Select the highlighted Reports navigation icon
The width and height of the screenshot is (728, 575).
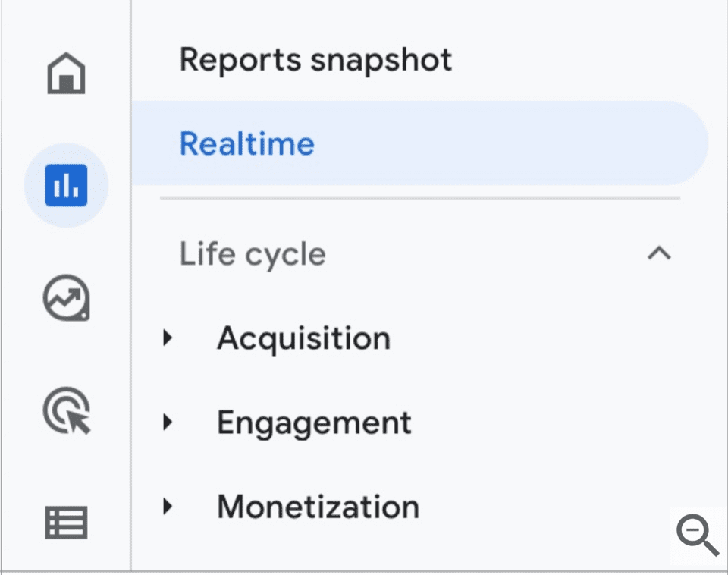(67, 184)
